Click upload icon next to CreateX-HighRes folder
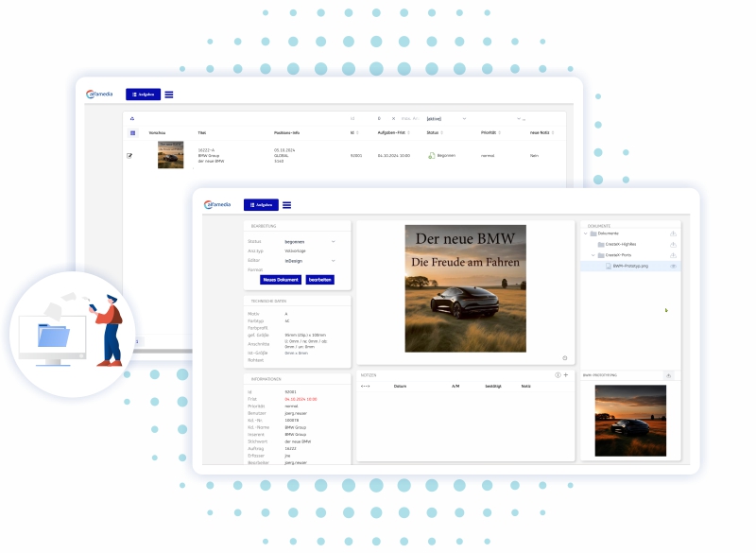756x553 pixels. pos(673,244)
